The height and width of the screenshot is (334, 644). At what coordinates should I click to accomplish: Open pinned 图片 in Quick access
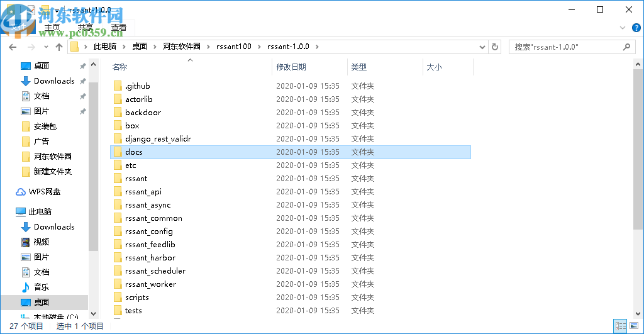[x=42, y=111]
